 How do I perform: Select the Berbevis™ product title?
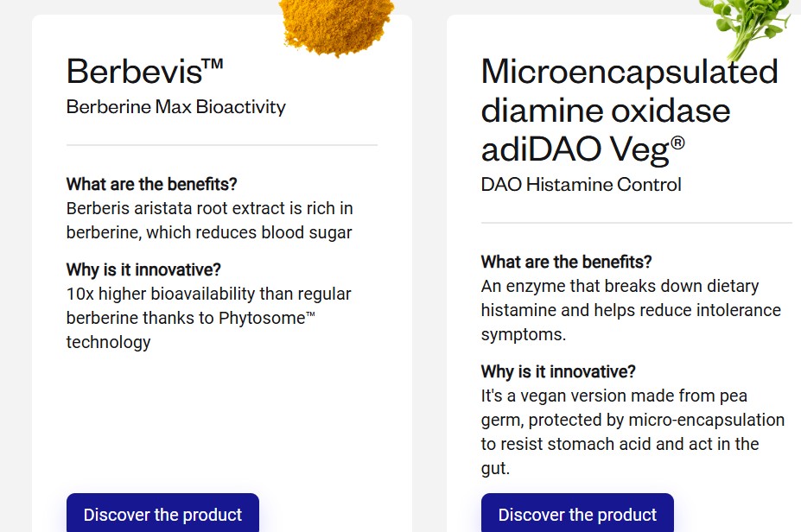coord(145,71)
